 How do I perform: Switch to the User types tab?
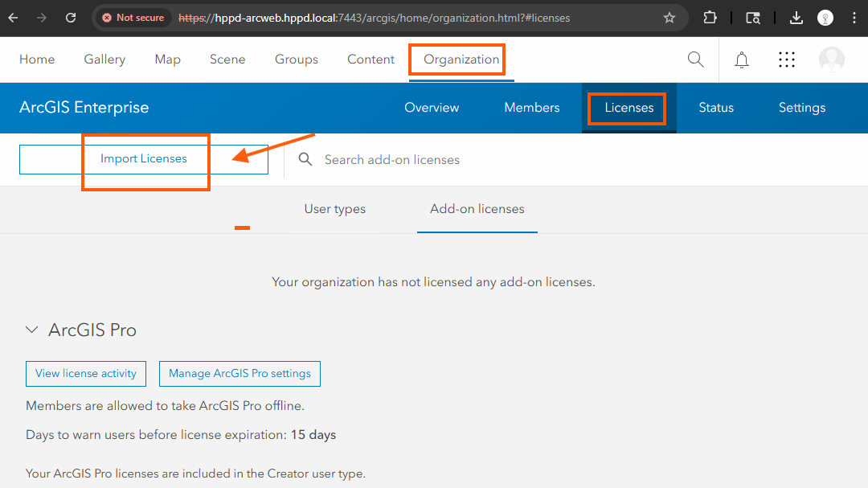pos(334,209)
